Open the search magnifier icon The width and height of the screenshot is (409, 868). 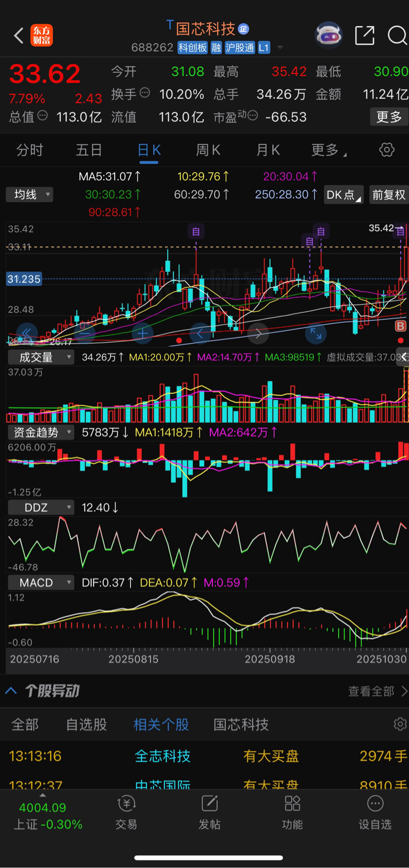(x=397, y=35)
